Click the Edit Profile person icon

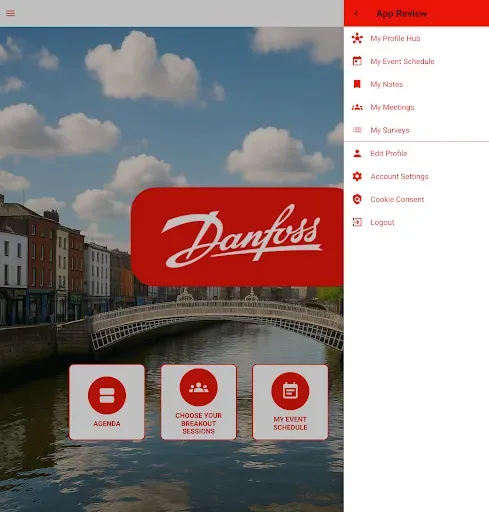click(x=357, y=153)
